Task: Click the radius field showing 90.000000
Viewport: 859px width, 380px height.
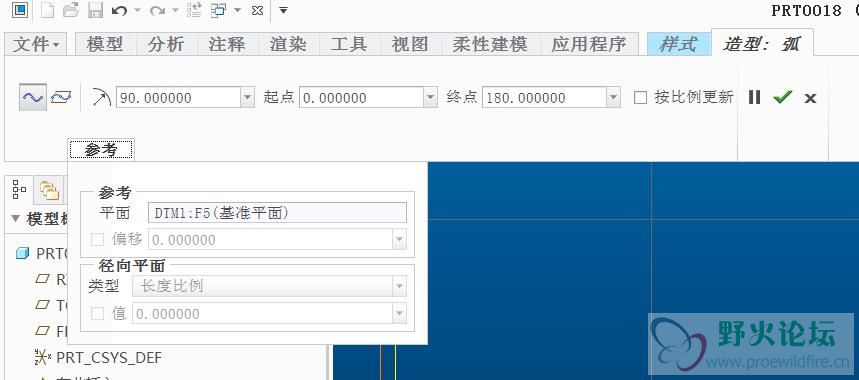Action: point(179,97)
